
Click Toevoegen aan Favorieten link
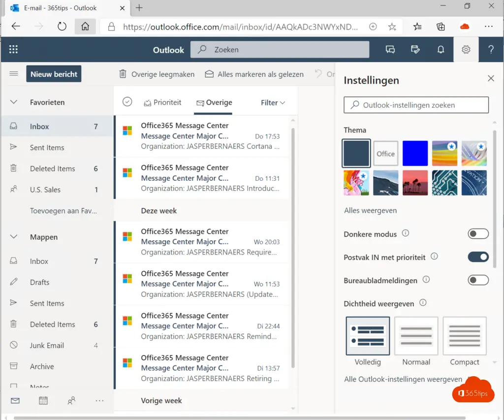[x=63, y=211]
